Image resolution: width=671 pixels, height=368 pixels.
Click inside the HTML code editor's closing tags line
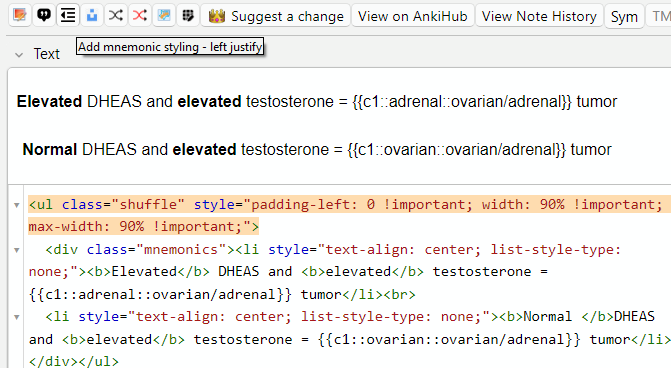pos(73,361)
